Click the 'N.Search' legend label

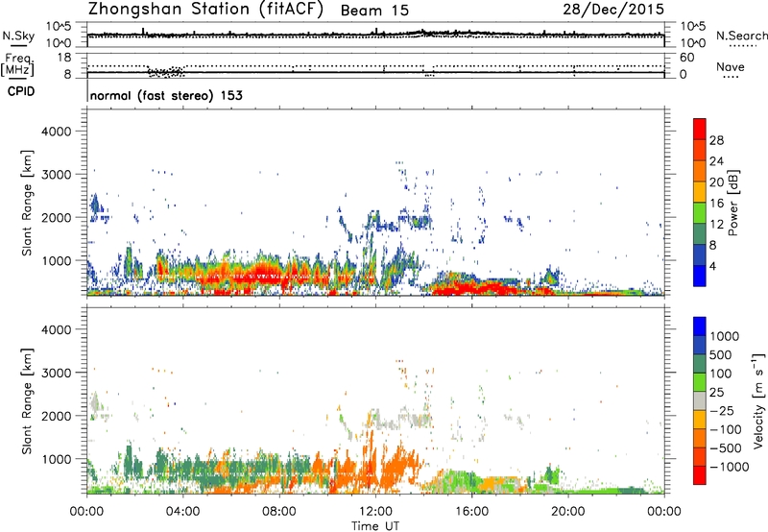(x=741, y=36)
